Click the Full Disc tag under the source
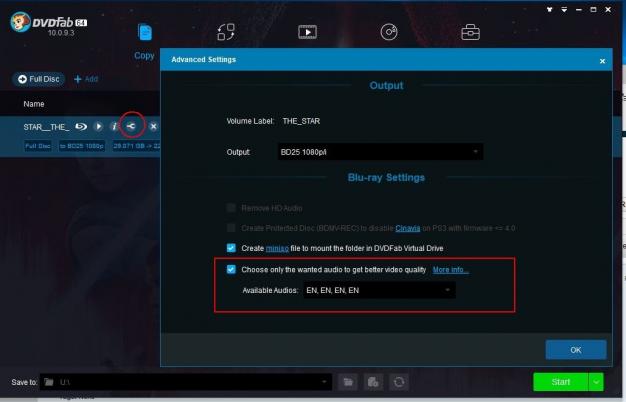The width and height of the screenshot is (626, 402). pyautogui.click(x=38, y=146)
